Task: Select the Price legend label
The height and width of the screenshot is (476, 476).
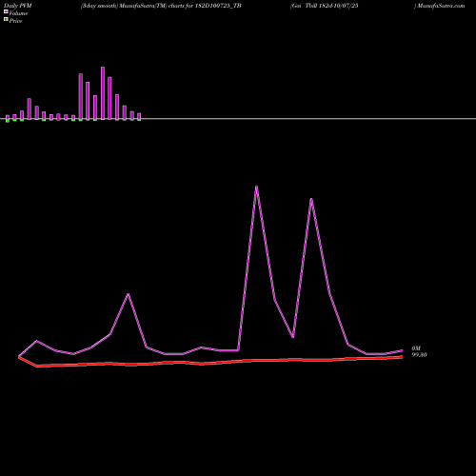Action: click(15, 21)
